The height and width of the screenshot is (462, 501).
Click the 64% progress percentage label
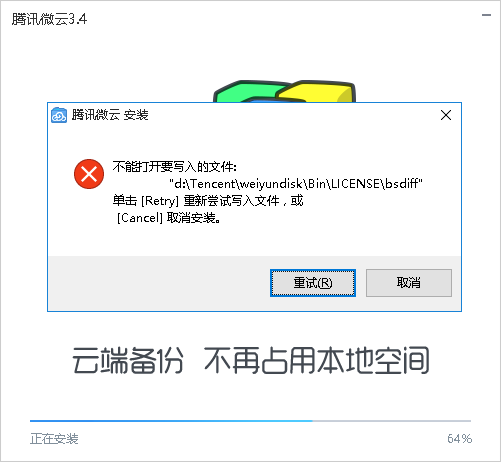point(459,439)
